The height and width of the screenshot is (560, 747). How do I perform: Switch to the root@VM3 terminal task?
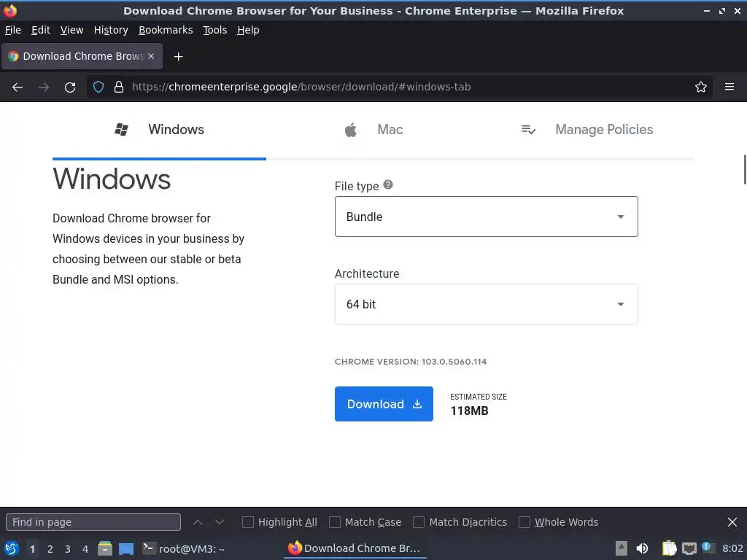(x=184, y=548)
